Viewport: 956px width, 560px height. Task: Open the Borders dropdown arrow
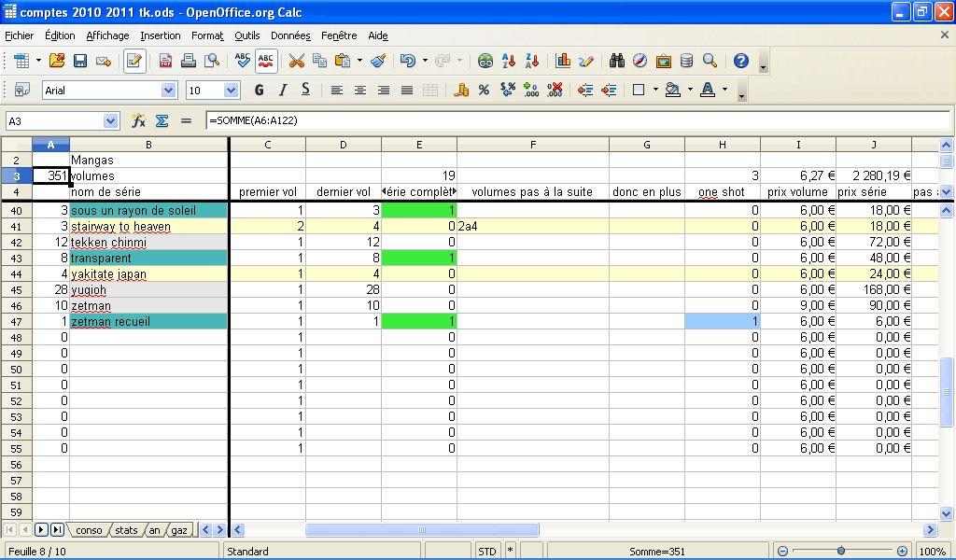tap(655, 91)
